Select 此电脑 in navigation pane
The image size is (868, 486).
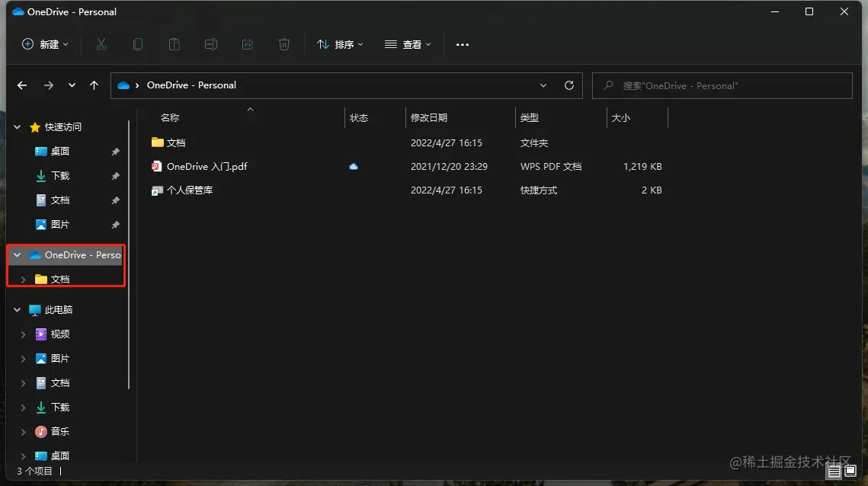point(58,310)
